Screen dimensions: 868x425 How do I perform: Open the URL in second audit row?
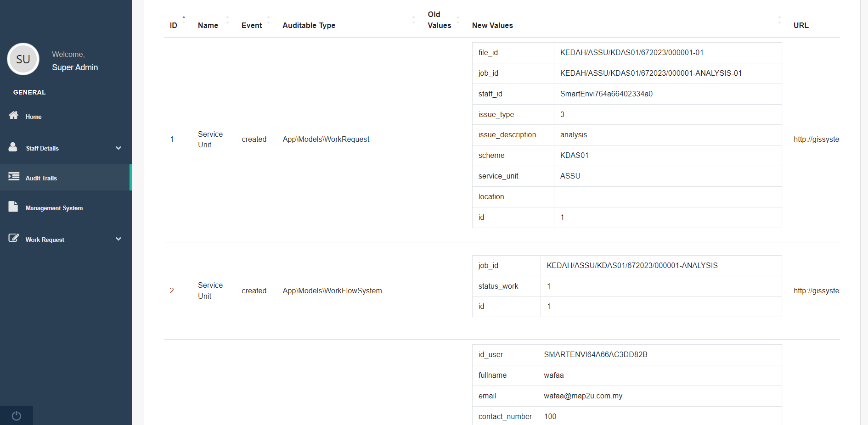[816, 291]
